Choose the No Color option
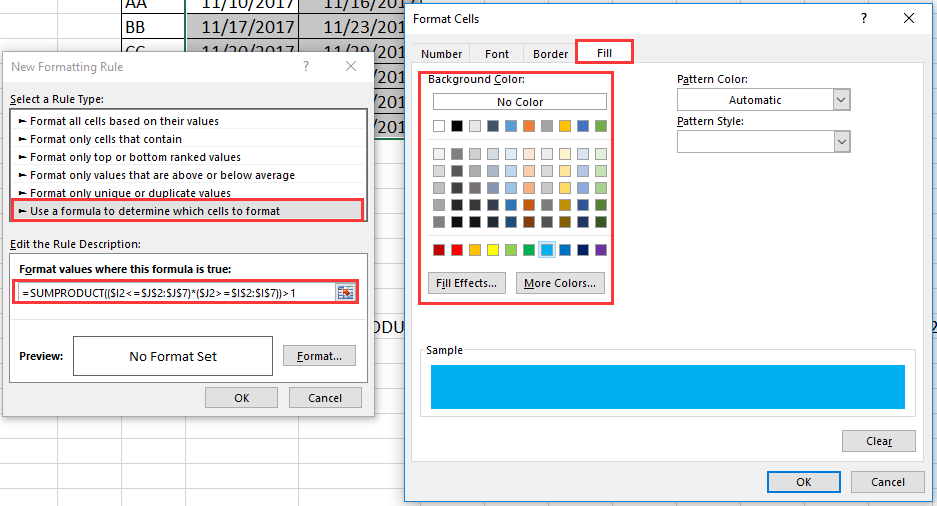Screen dimensions: 937x506 [x=519, y=102]
